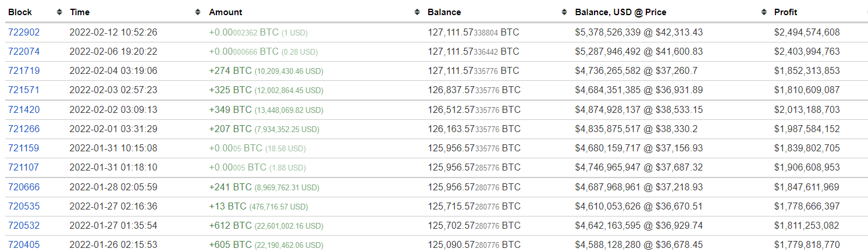This screenshot has width=868, height=252.
Task: Open block 721420 link
Action: (x=24, y=110)
